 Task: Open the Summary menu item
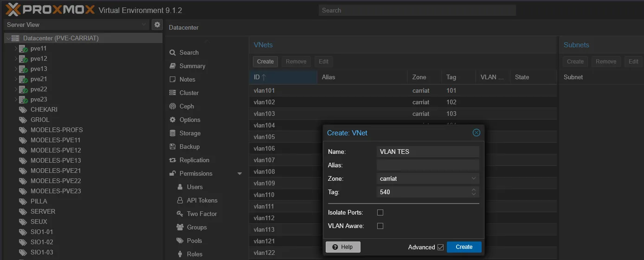[x=192, y=66]
